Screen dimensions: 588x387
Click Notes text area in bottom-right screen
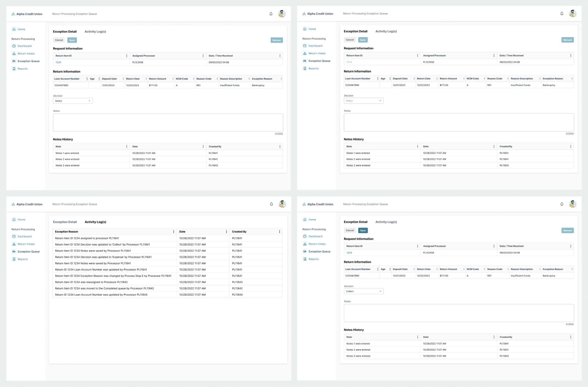[459, 313]
